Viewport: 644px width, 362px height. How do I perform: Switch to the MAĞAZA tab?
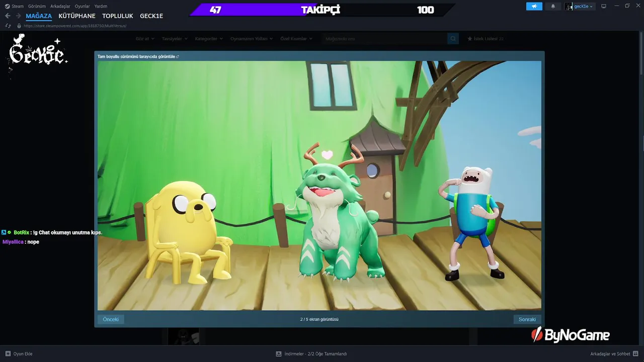(39, 16)
